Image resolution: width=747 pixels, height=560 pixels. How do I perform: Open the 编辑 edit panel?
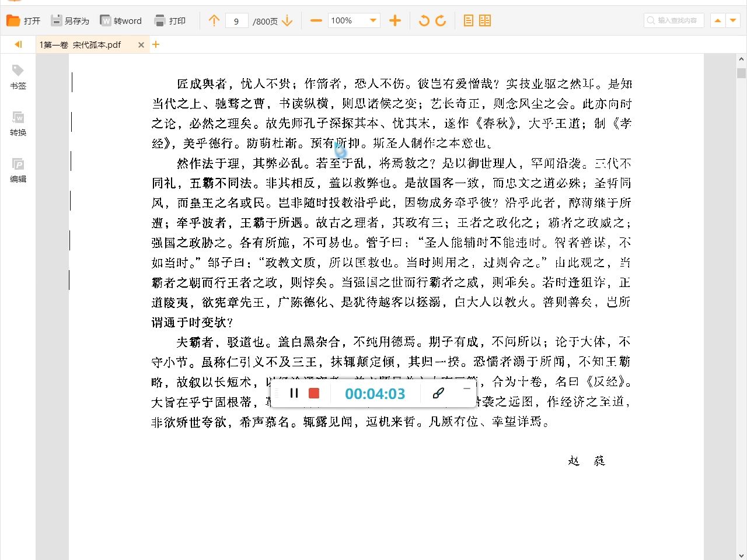[x=18, y=170]
